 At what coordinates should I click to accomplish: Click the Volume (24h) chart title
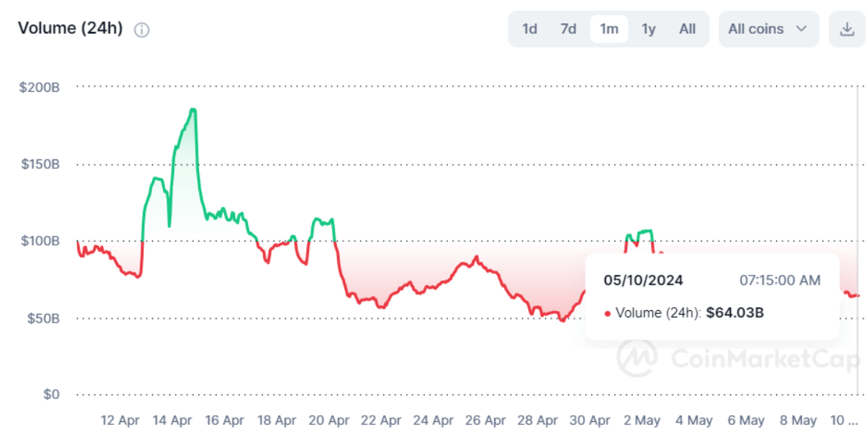coord(70,29)
